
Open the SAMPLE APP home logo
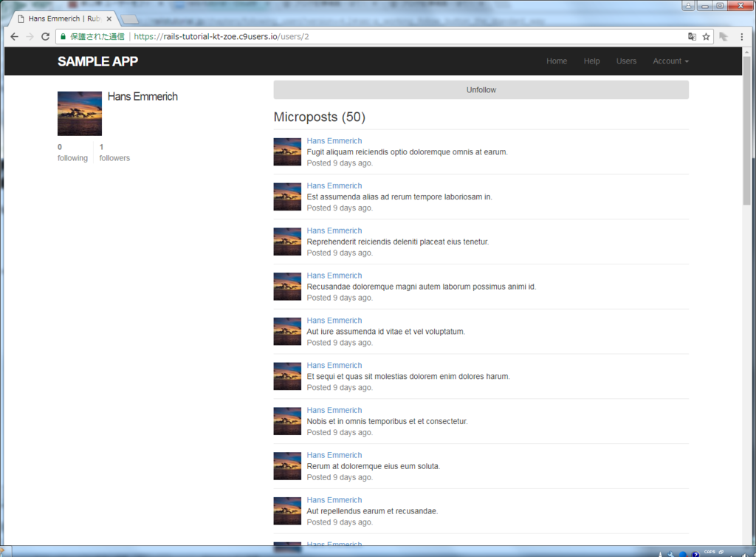pos(98,61)
